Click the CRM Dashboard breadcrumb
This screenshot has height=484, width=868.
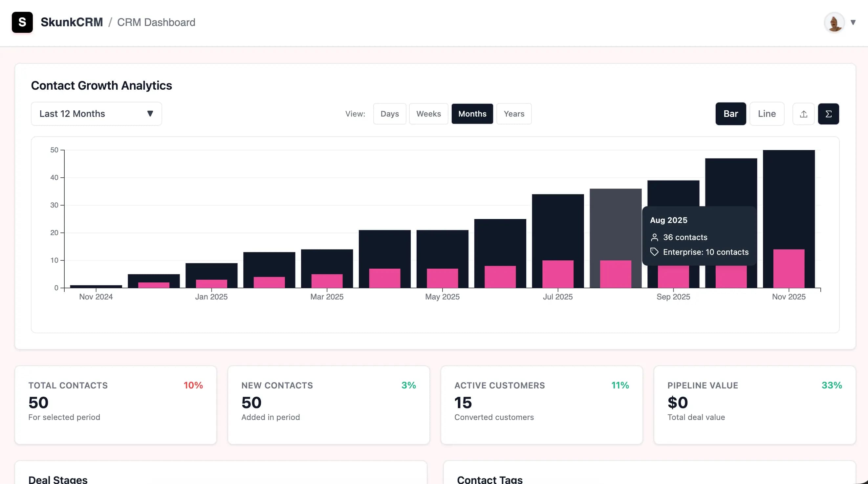pyautogui.click(x=156, y=22)
